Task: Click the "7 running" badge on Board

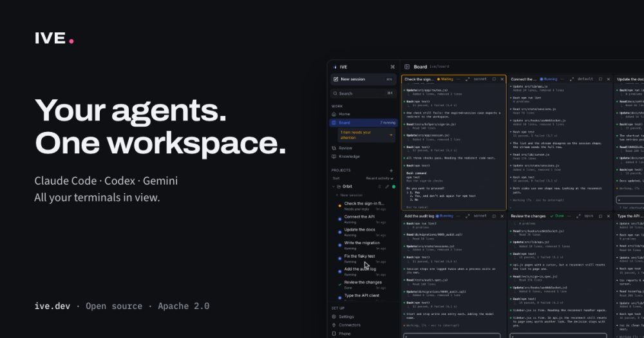Action: (x=387, y=123)
